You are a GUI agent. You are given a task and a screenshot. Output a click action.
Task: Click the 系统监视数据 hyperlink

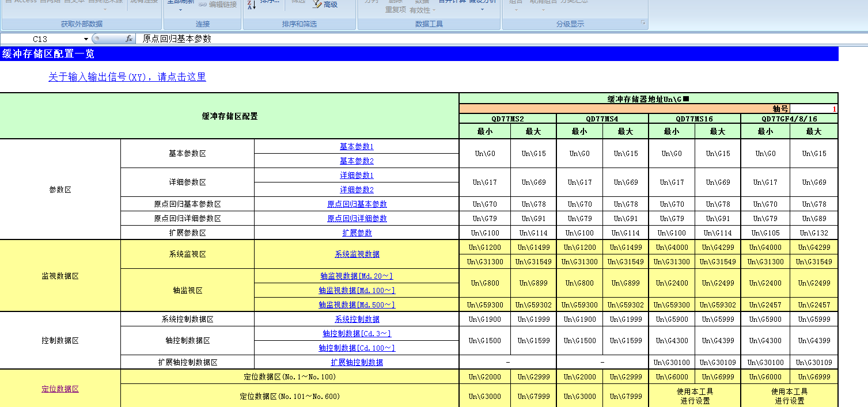click(357, 254)
